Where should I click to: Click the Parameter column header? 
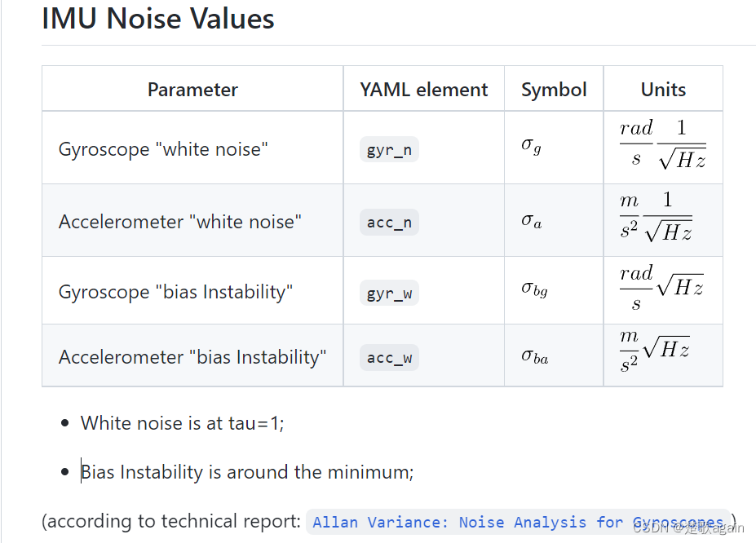[x=192, y=90]
